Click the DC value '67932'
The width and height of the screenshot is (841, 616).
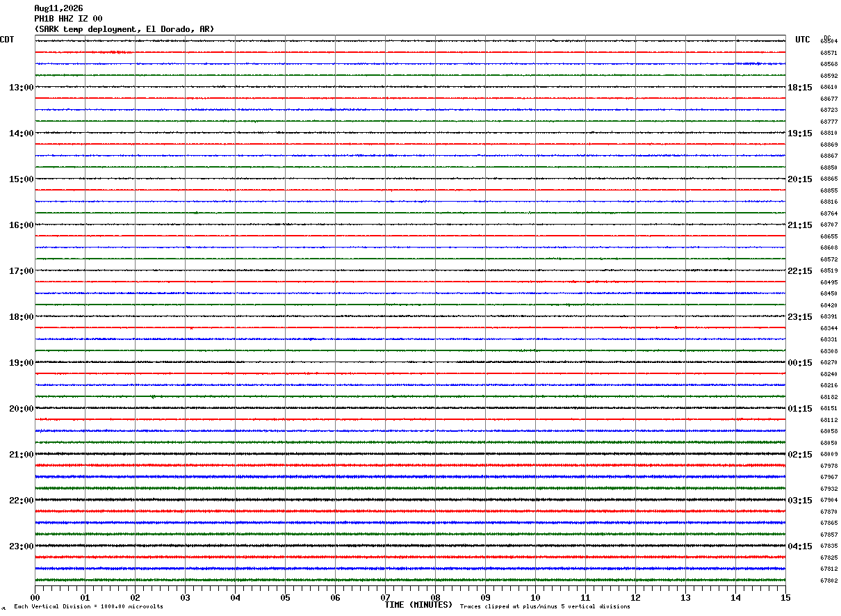829,489
